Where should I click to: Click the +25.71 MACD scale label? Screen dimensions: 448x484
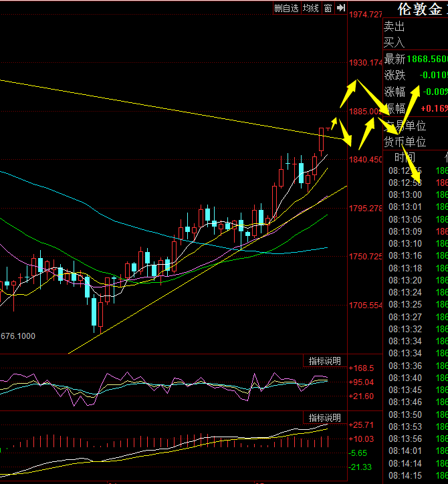pos(363,425)
